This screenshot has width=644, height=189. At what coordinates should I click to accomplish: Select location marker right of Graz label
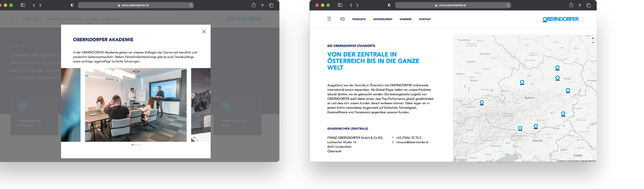563,114
